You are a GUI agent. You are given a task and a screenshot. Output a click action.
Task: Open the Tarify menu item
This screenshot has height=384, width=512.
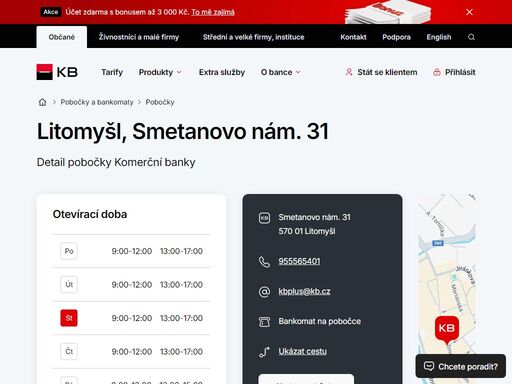[112, 72]
